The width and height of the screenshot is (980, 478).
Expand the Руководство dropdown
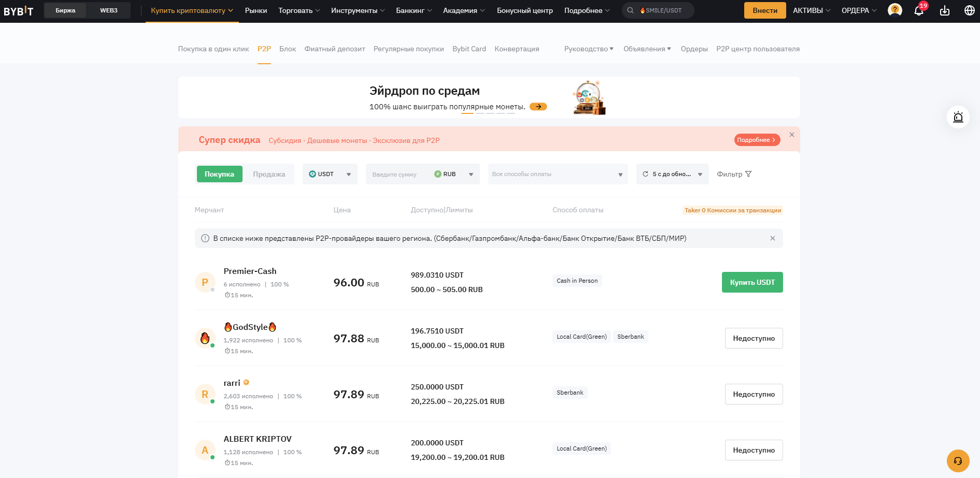(x=589, y=49)
